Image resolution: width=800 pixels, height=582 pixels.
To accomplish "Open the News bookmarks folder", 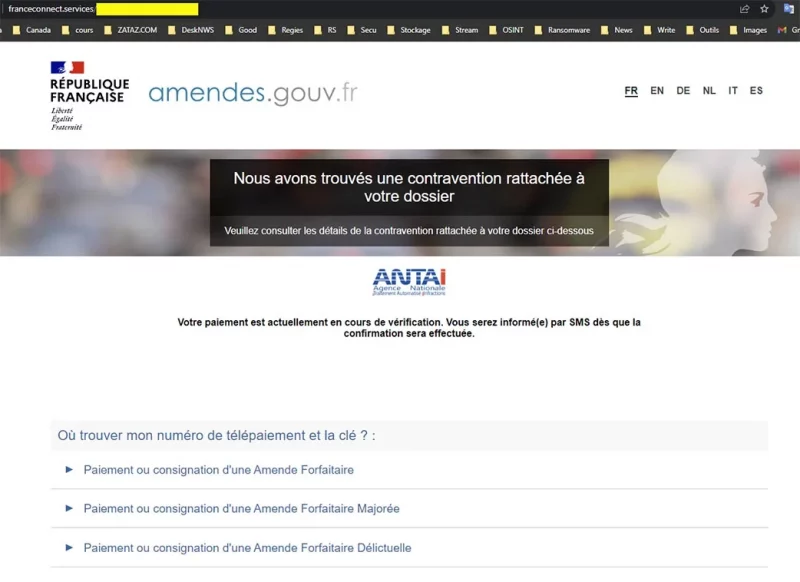I will pyautogui.click(x=617, y=30).
